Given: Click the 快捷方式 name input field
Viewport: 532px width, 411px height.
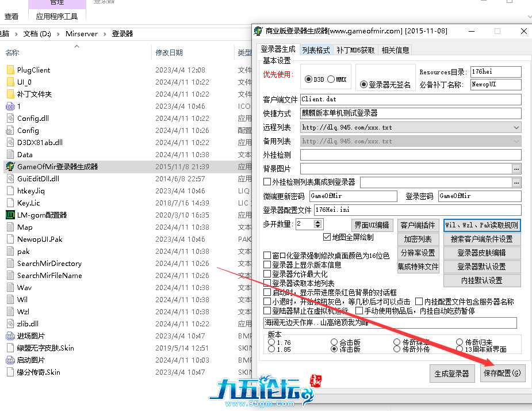Looking at the screenshot, I should tap(411, 113).
